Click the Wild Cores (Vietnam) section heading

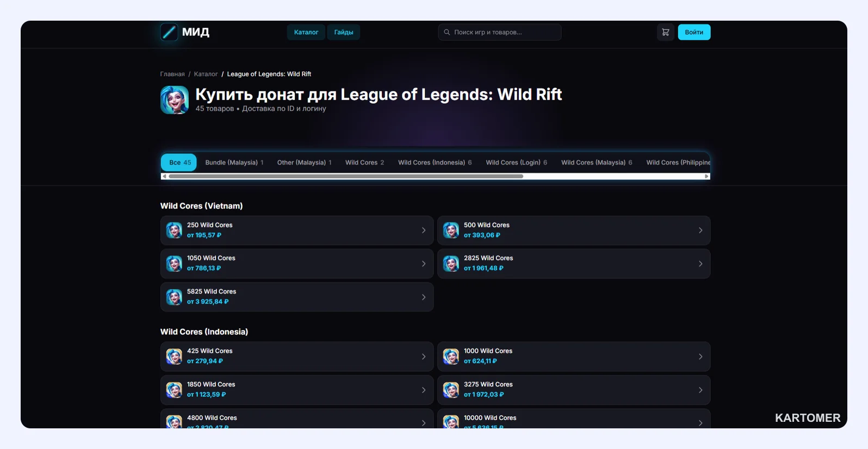(x=202, y=206)
